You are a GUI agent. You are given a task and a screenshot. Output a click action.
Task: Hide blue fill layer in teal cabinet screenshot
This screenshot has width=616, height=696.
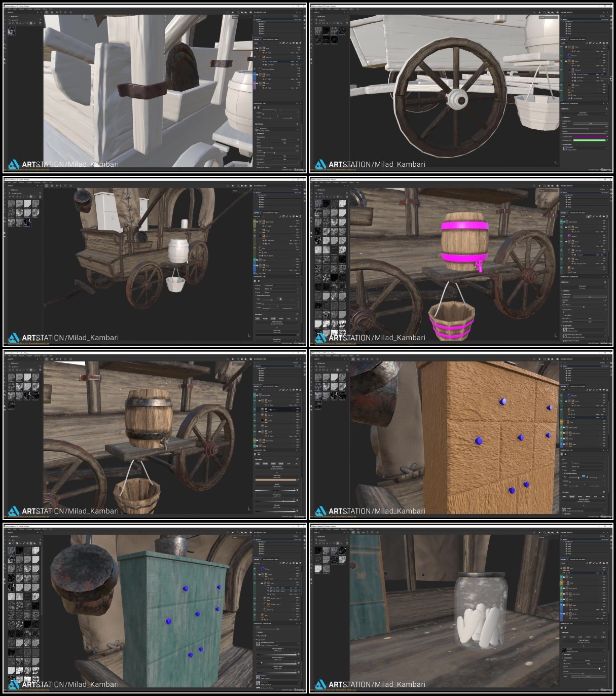point(255,569)
